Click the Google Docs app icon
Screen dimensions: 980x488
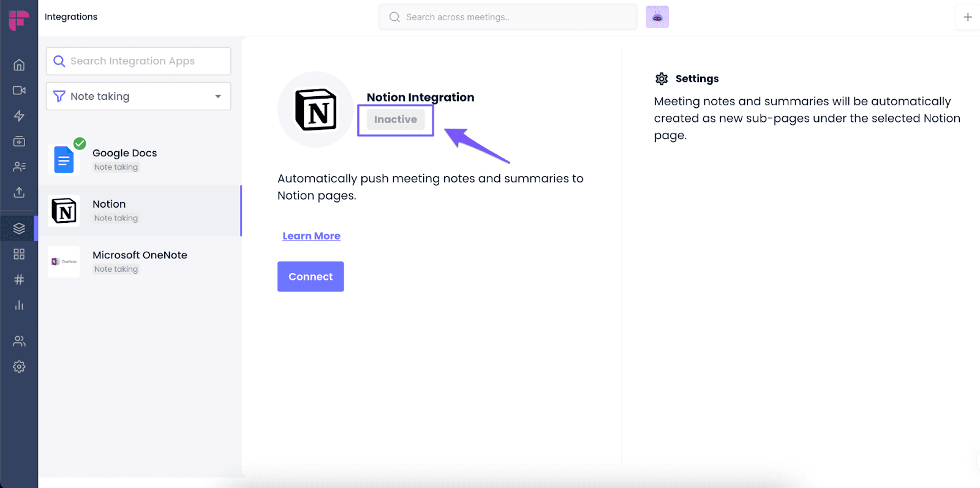click(64, 160)
